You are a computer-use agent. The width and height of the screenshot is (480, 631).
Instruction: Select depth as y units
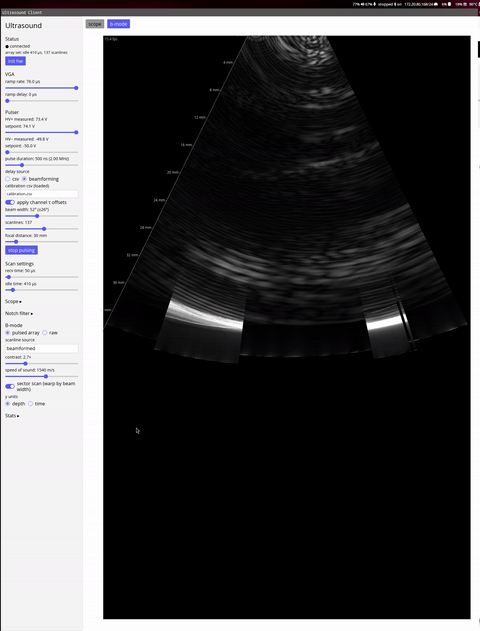[8, 404]
